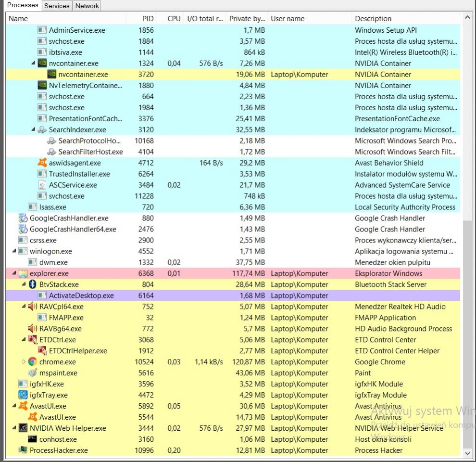Collapse the winlogon.exe child processes
Viewport: 476px width, 462px height.
(x=14, y=251)
